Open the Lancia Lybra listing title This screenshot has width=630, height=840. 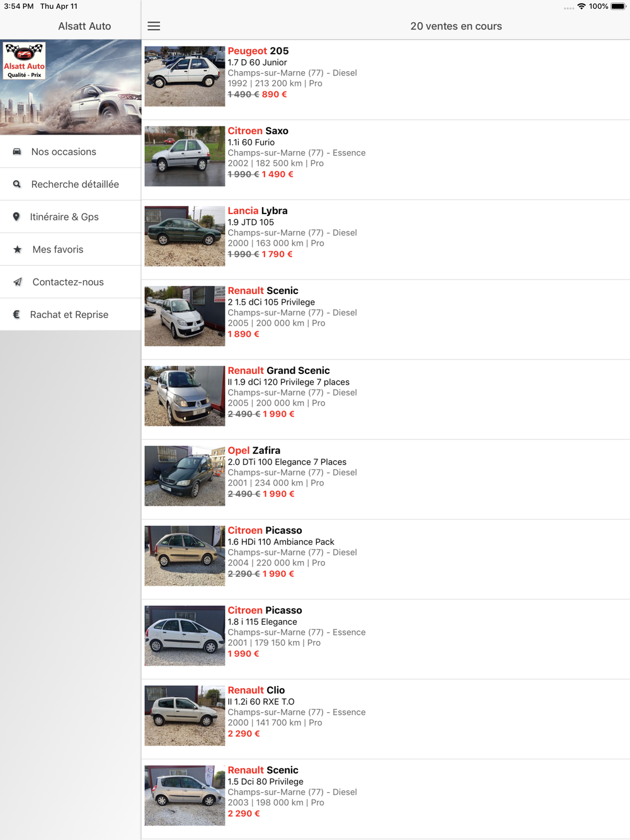click(257, 211)
